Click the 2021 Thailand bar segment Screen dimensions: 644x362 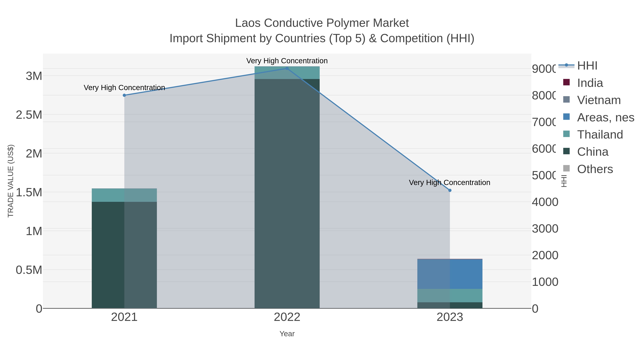click(x=124, y=195)
